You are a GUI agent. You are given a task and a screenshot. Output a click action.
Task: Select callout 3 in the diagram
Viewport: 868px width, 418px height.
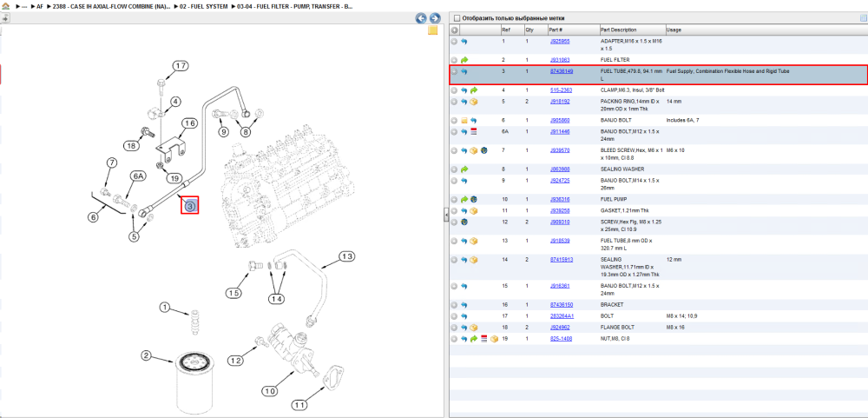tap(190, 206)
